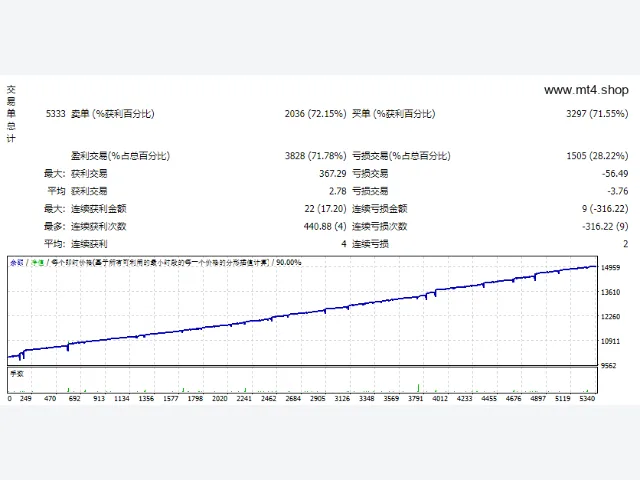640x480 pixels.
Task: Select the short positions value 2036 (72.15%)
Action: click(316, 113)
